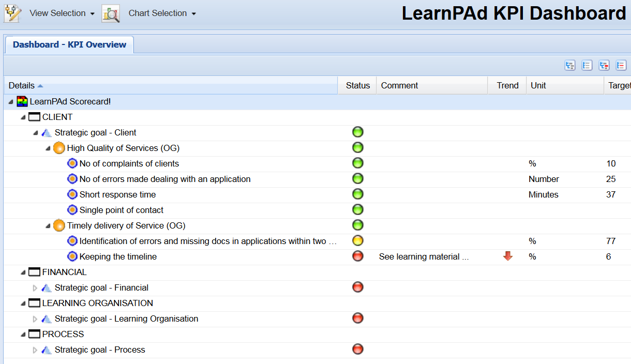Click the LearnPAd KPI Dashboard title

(x=514, y=13)
